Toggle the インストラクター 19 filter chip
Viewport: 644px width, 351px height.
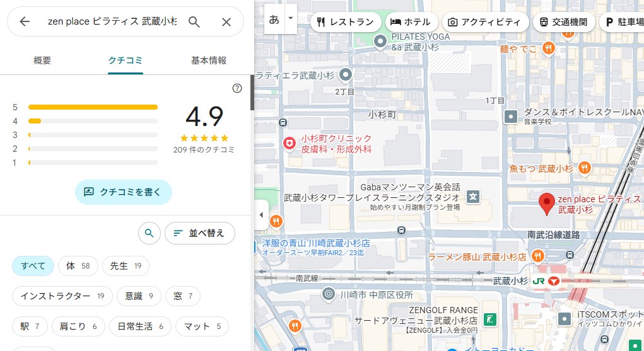tap(62, 296)
